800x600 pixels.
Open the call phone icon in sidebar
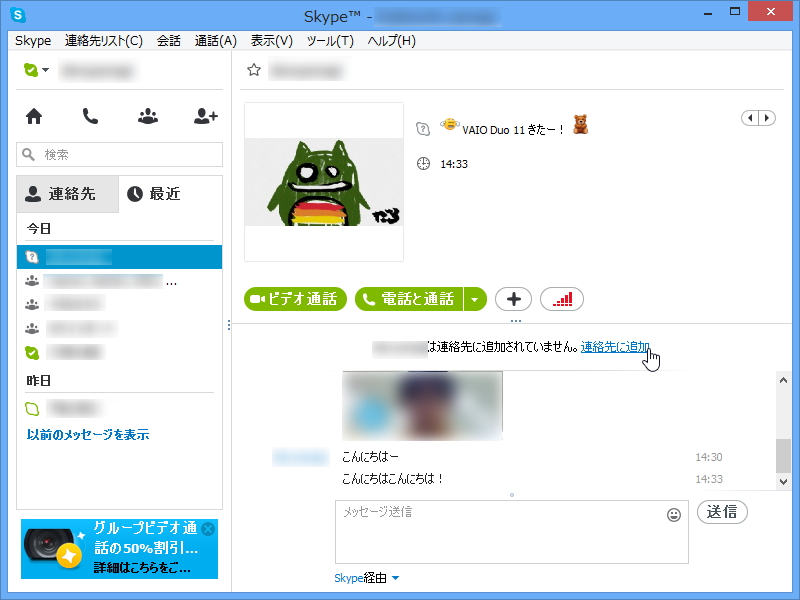(x=90, y=116)
